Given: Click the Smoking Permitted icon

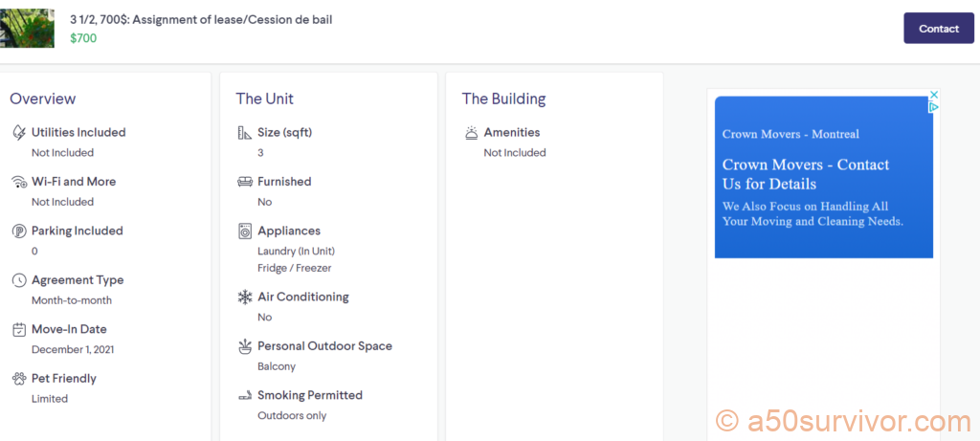Looking at the screenshot, I should tap(245, 395).
